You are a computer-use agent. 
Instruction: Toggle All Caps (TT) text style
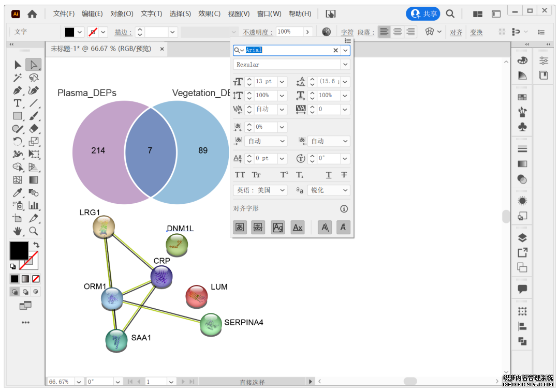click(x=240, y=175)
